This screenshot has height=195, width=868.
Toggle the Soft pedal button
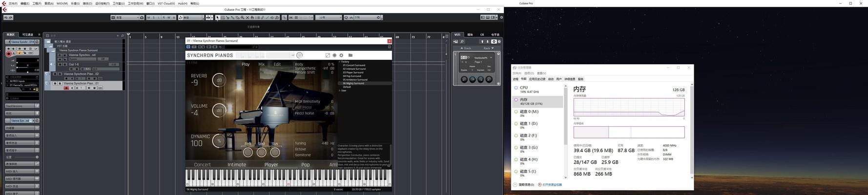point(248,152)
